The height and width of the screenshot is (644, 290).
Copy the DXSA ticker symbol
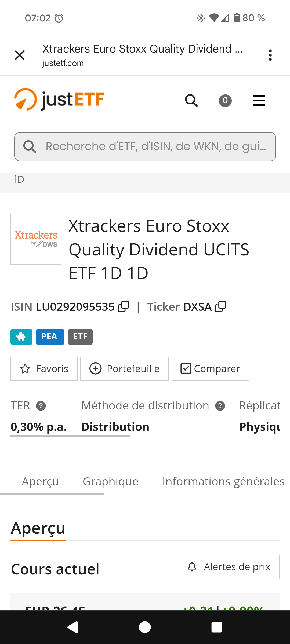[x=220, y=306]
